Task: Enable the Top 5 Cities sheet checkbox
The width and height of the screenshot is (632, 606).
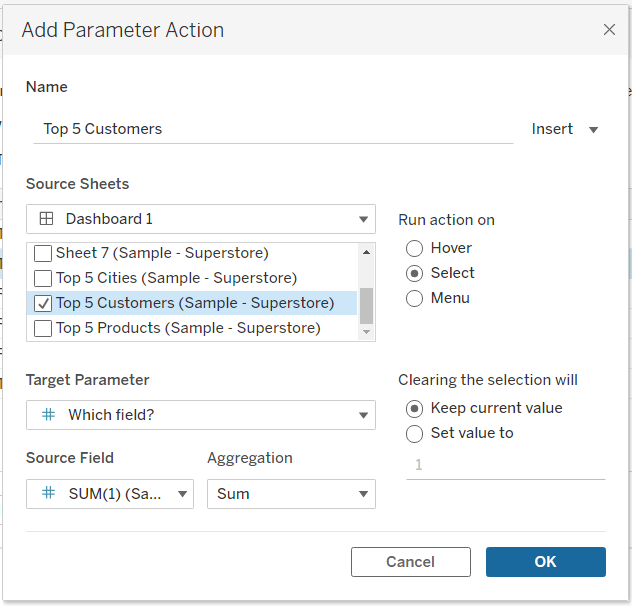Action: pos(43,278)
